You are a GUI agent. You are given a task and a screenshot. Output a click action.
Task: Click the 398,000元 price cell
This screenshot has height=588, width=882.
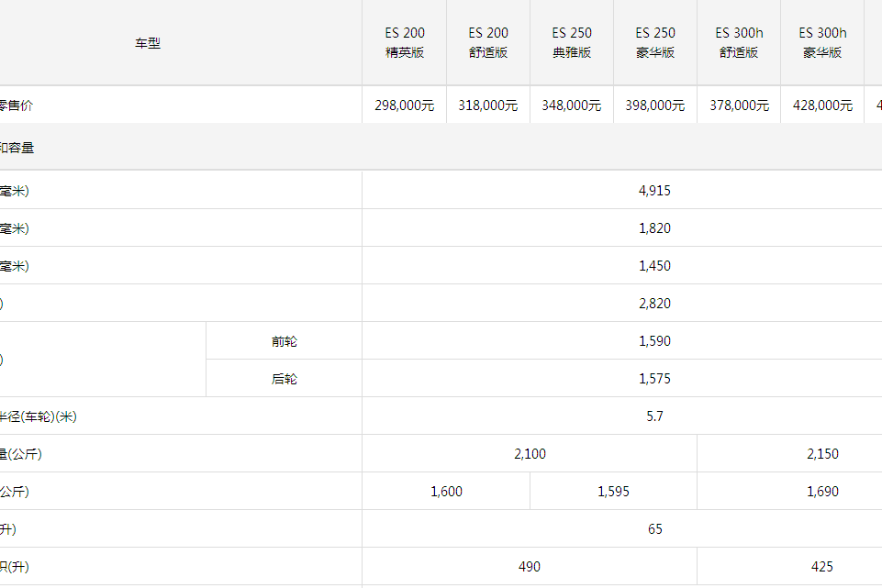pos(655,105)
